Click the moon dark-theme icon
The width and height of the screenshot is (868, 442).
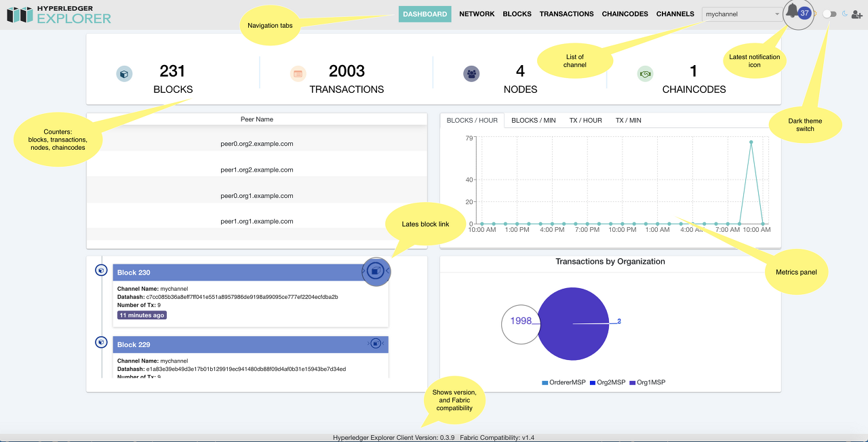845,14
